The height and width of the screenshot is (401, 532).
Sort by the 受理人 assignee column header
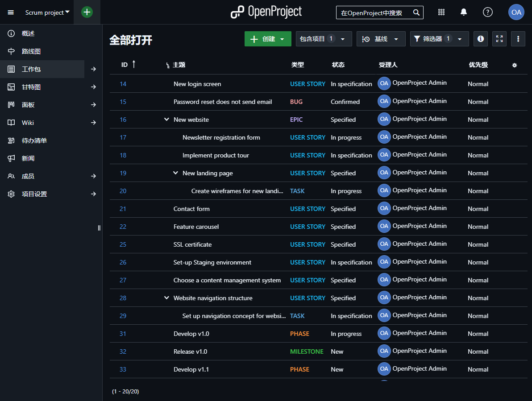click(x=388, y=65)
